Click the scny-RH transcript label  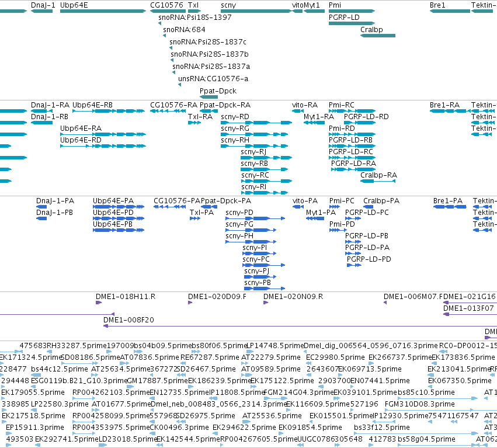tap(235, 140)
